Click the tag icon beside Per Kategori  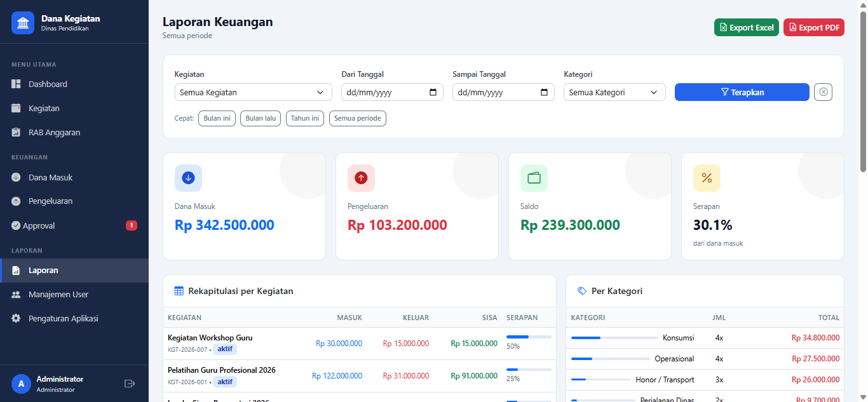tap(582, 291)
